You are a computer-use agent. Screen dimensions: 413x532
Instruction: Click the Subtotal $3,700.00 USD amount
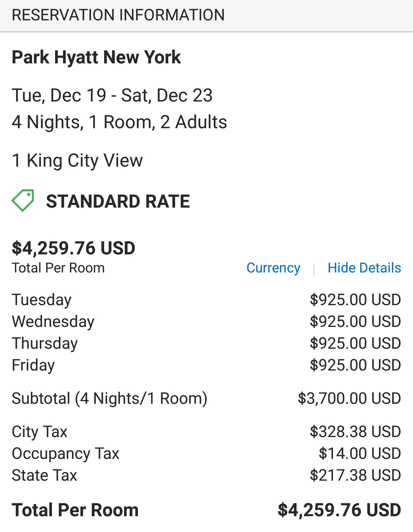coord(349,398)
